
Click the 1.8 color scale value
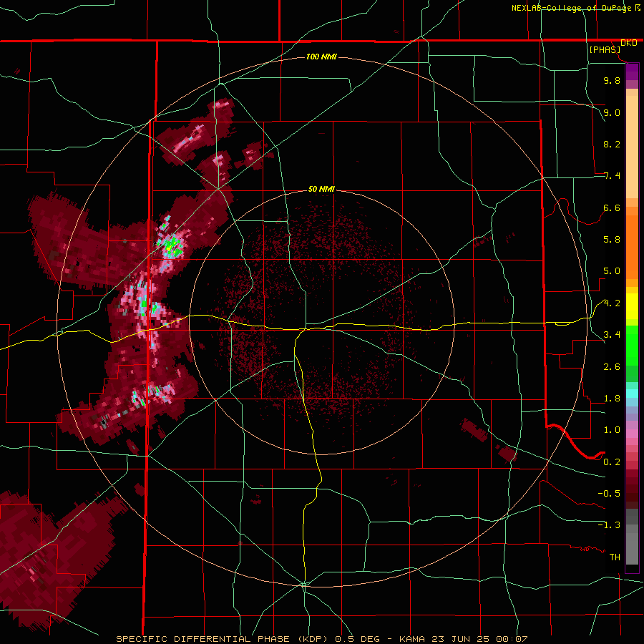tap(612, 399)
